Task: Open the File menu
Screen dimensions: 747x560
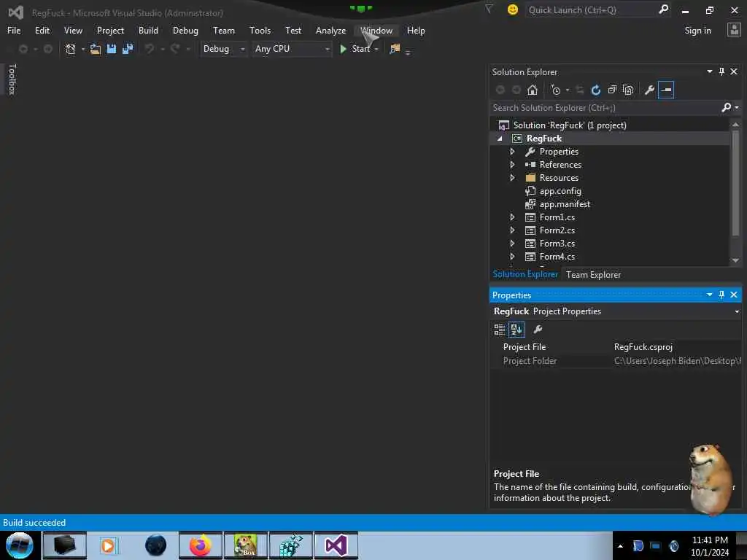Action: coord(14,31)
